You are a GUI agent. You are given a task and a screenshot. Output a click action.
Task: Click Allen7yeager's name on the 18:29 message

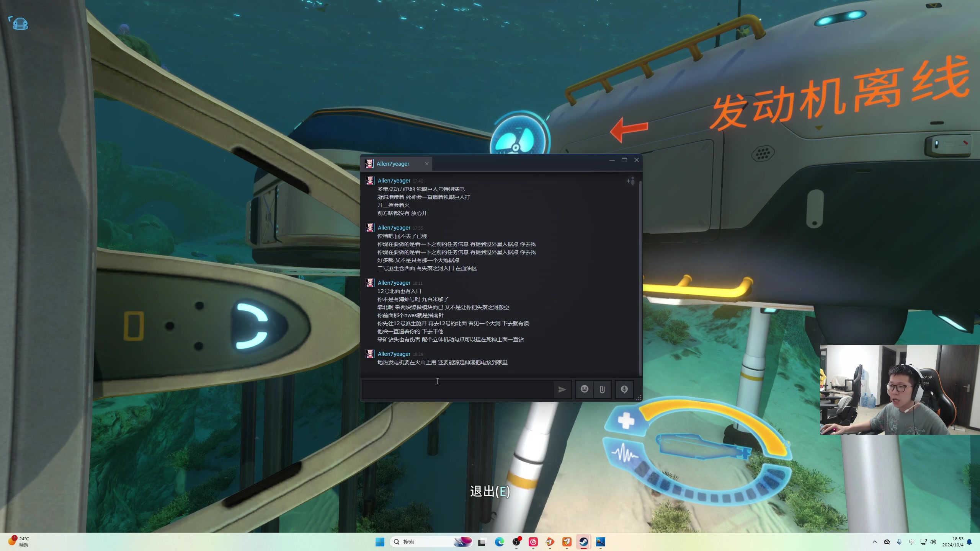(x=394, y=354)
